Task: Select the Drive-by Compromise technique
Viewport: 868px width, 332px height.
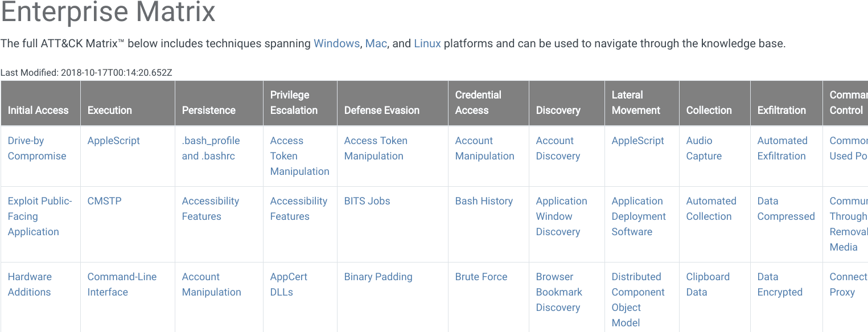Action: [x=36, y=148]
